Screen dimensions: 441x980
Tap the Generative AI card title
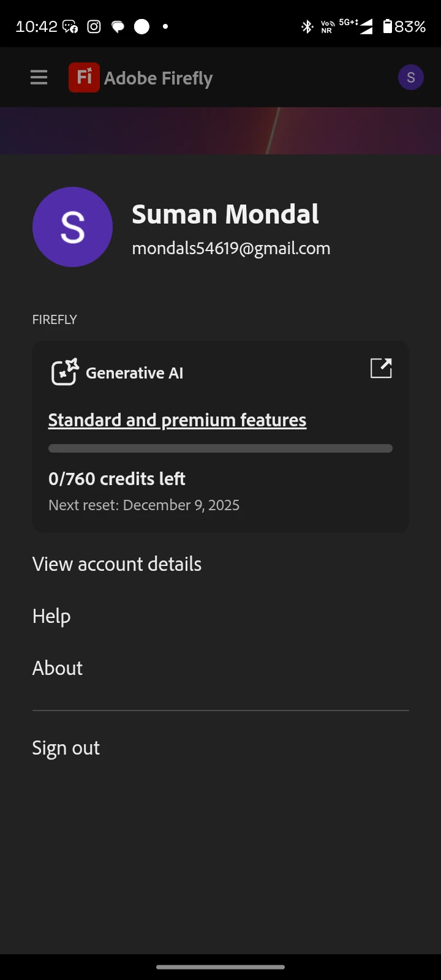135,373
